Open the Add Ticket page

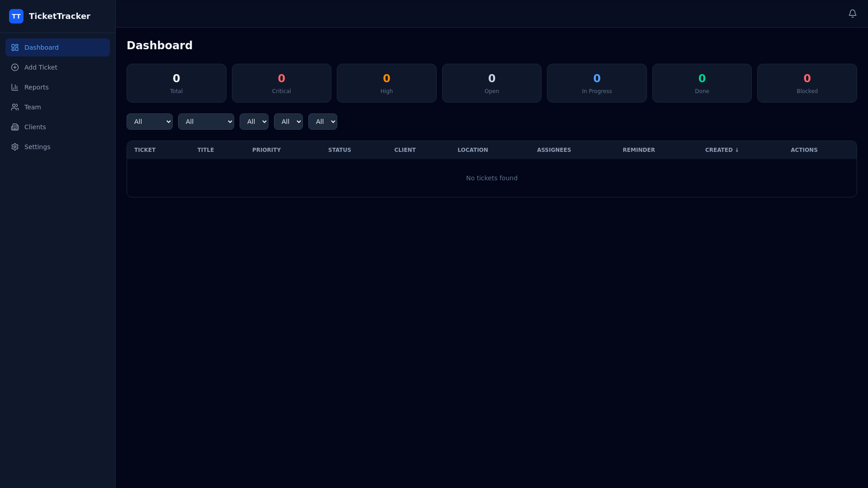coord(57,67)
